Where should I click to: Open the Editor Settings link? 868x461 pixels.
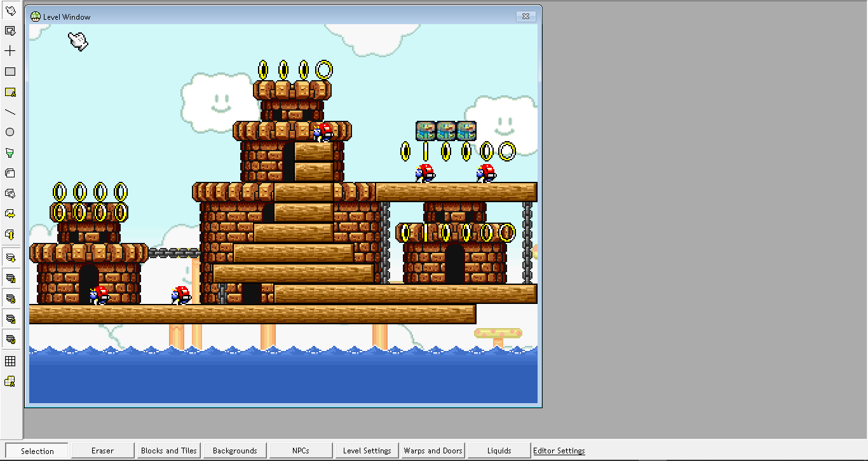[559, 451]
